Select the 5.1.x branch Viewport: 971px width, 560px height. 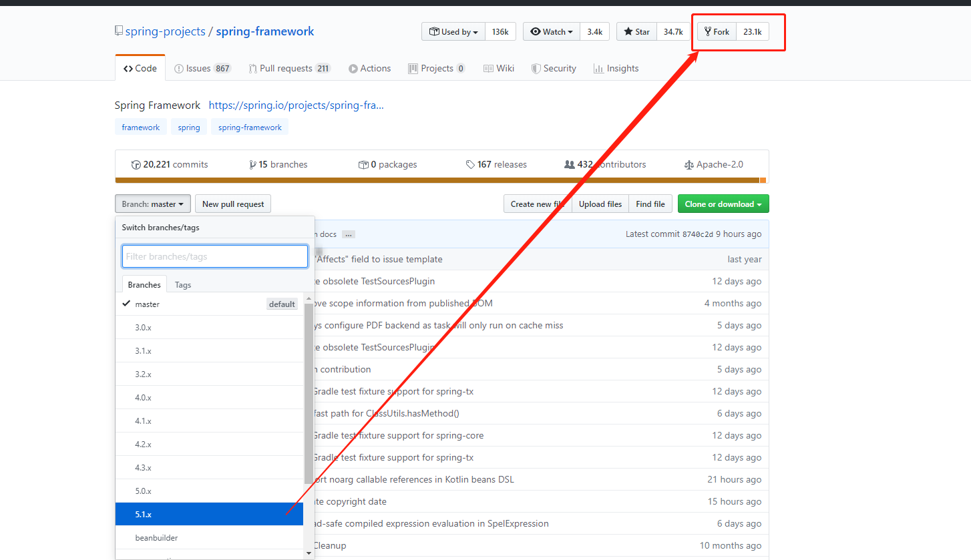click(x=210, y=514)
